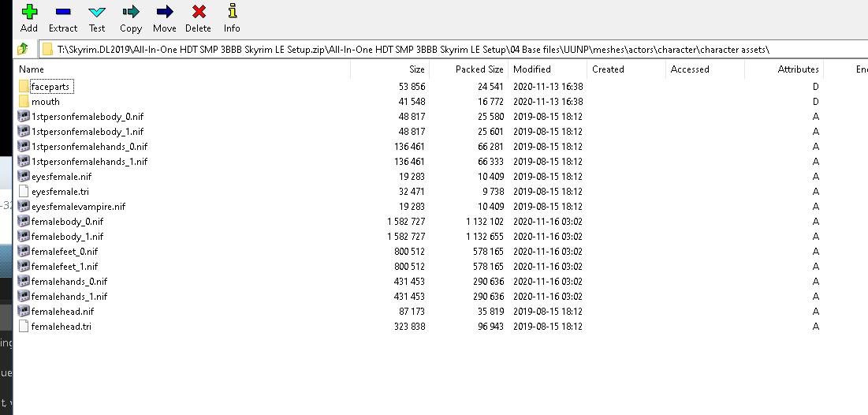Select the 1stpersonfemalebody_1.nif file icon
The height and width of the screenshot is (415, 868).
coord(23,131)
